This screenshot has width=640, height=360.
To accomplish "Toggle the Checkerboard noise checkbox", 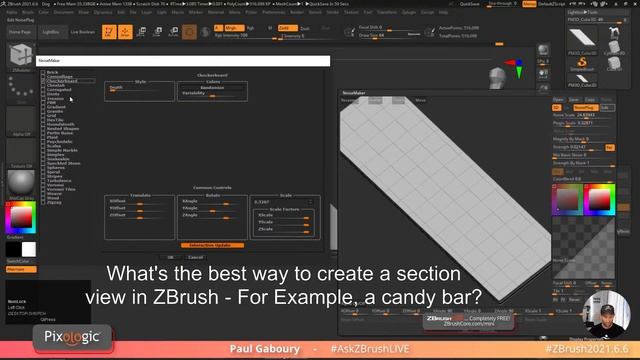I will pos(43,81).
